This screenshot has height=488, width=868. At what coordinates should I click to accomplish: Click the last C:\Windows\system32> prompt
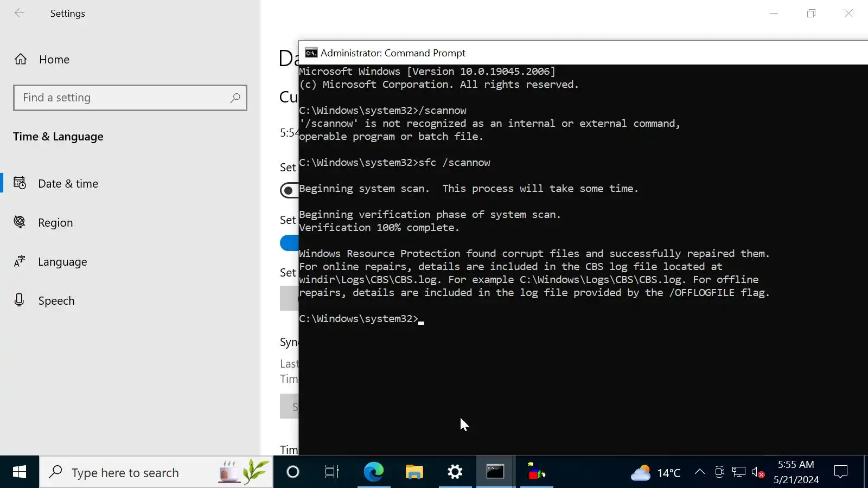coord(359,318)
